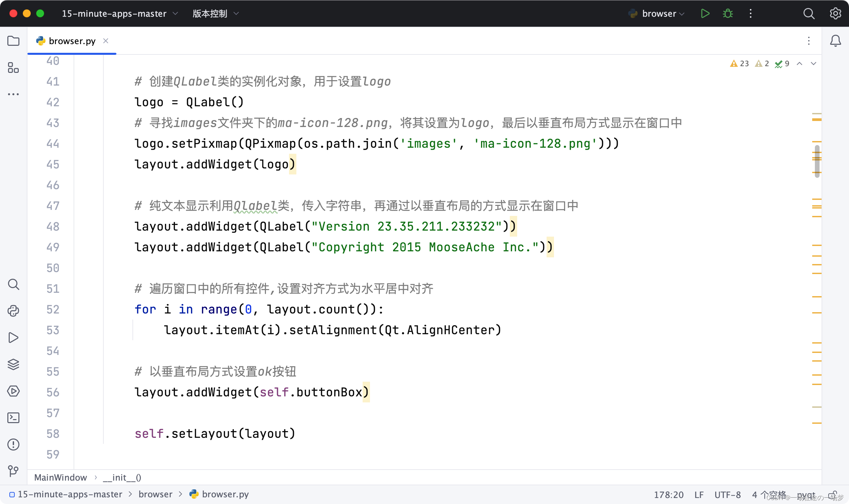This screenshot has width=849, height=504.
Task: Select the MainWindow breadcrumb link
Action: click(61, 477)
